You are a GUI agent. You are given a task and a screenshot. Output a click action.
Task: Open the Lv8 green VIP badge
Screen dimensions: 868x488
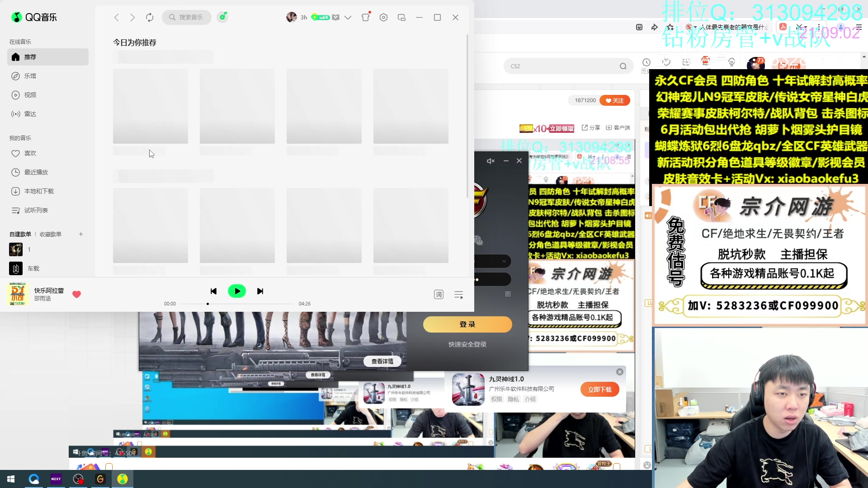coord(321,17)
